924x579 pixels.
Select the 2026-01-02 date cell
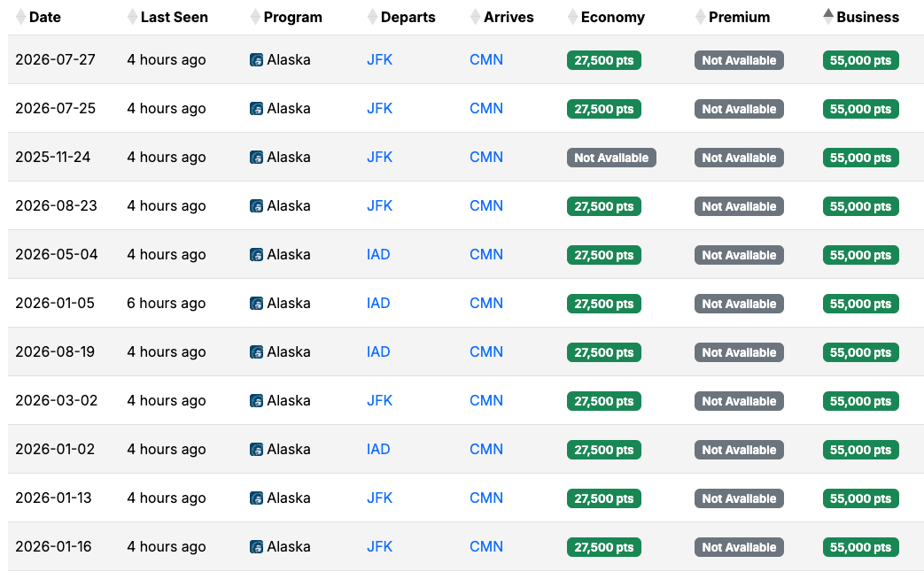pyautogui.click(x=55, y=450)
